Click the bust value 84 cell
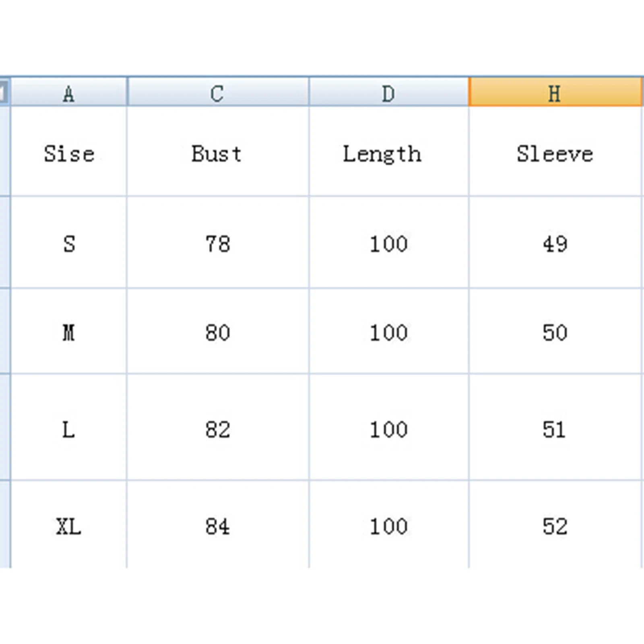The width and height of the screenshot is (644, 644). tap(217, 526)
